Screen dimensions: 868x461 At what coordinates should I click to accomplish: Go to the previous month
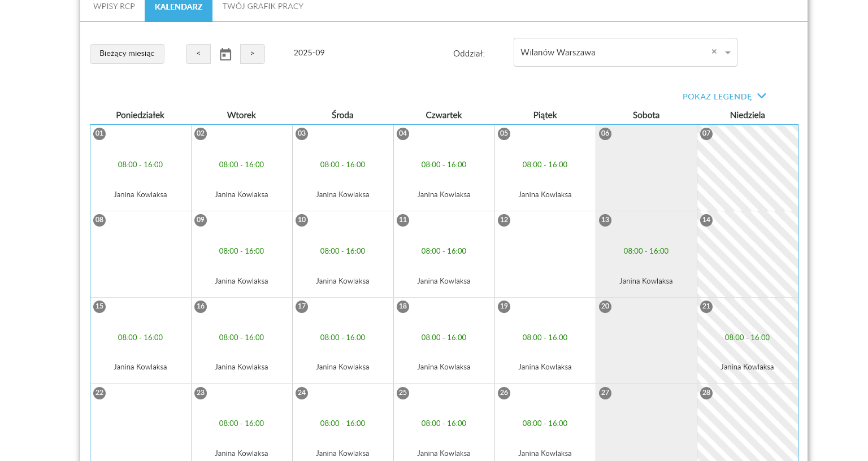coord(198,54)
